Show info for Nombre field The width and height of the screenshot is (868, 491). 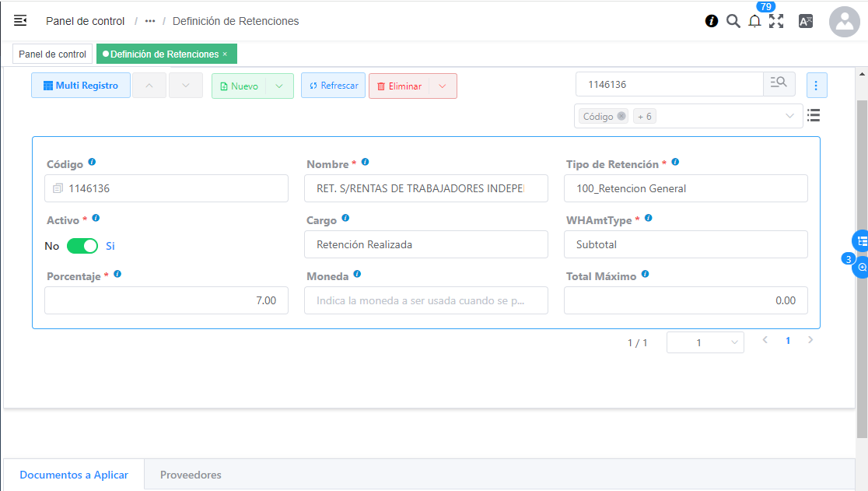365,162
